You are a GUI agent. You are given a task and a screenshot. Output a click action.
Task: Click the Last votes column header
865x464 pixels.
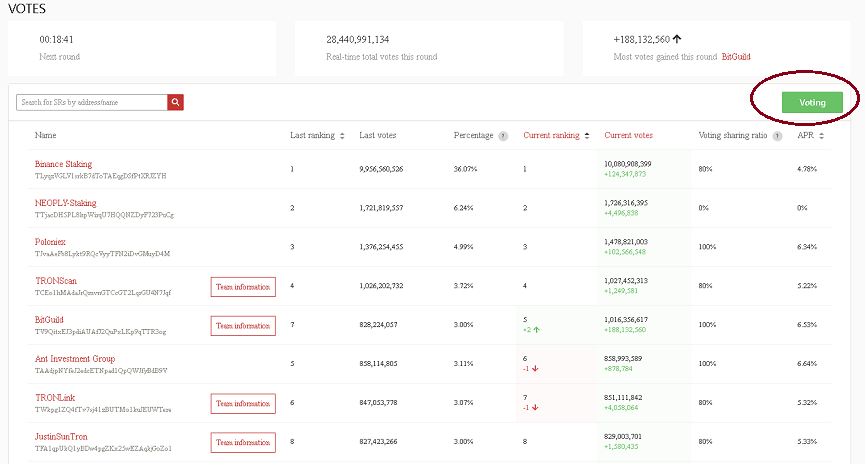point(377,135)
